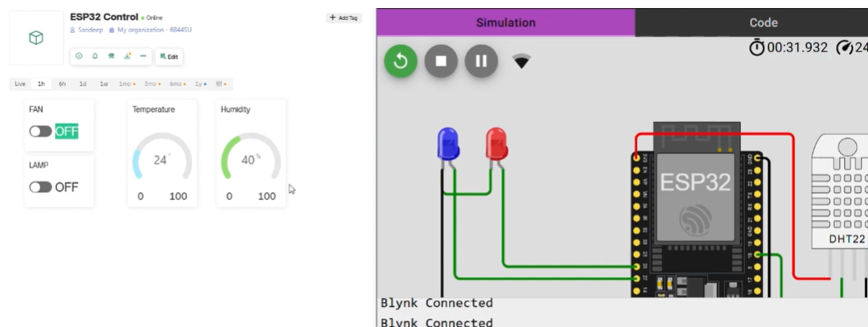Click the simulation stopwatch timer icon
Viewport: 868px width, 327px height.
tap(757, 47)
